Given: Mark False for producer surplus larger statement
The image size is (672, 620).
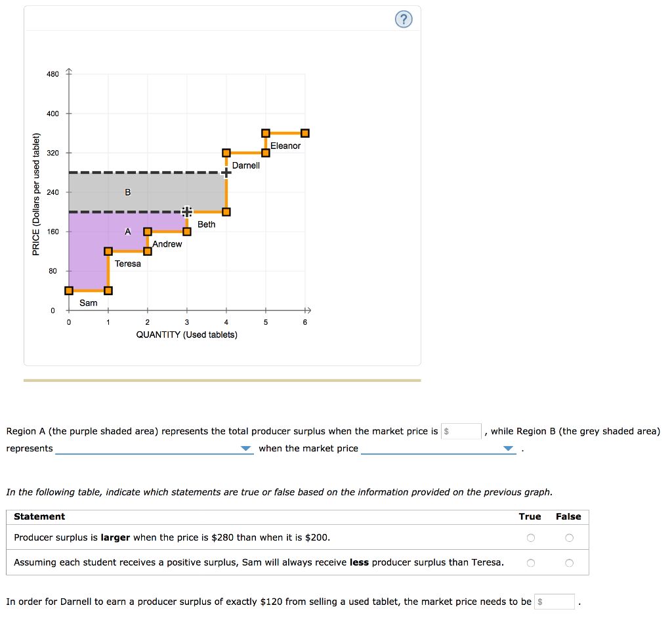Looking at the screenshot, I should [x=568, y=538].
